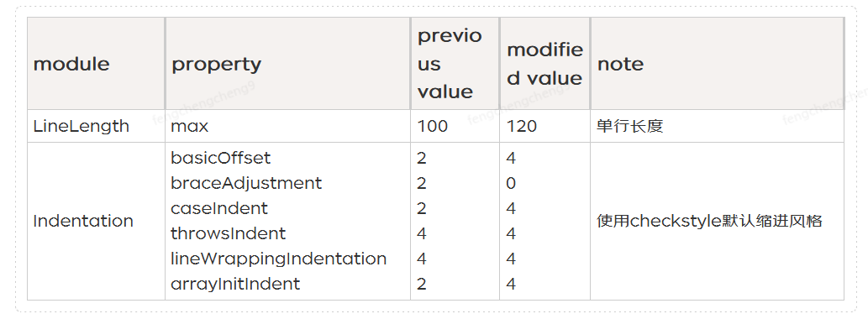Click the braceAdjustment property text
868x319 pixels.
pyautogui.click(x=246, y=183)
